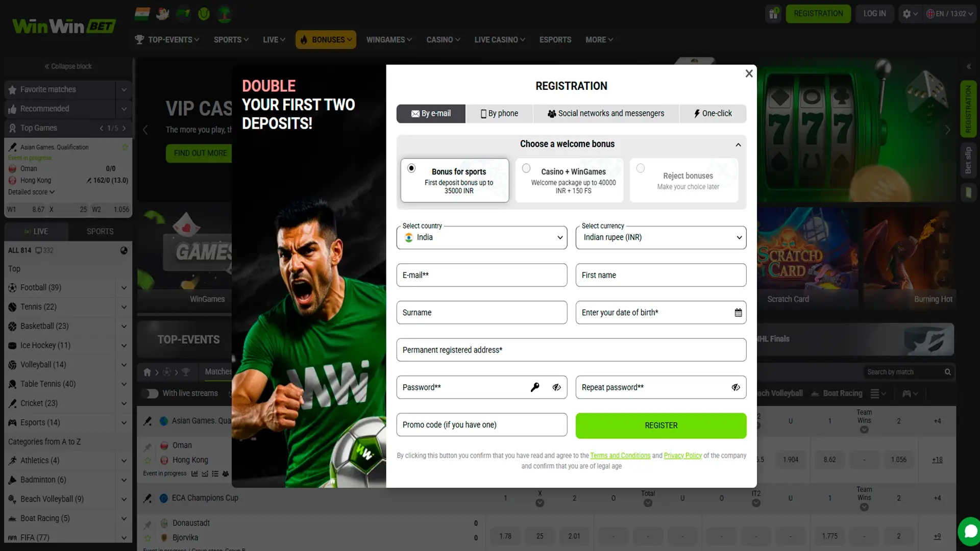Click the trophy icon in Top-Events breadcrumb
The image size is (980, 551).
(x=186, y=372)
